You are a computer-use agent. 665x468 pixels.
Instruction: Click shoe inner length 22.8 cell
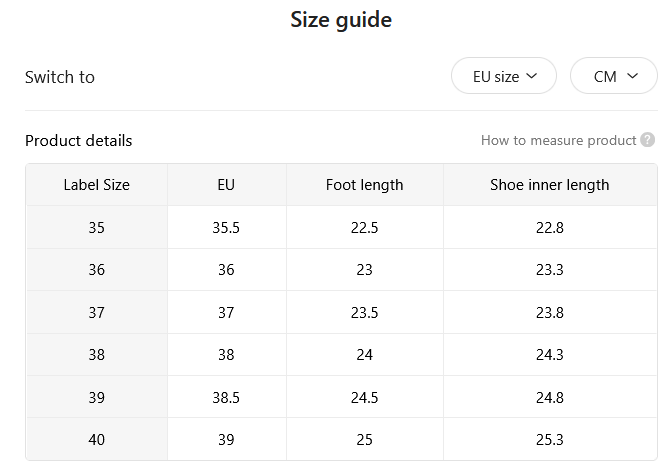tap(550, 227)
